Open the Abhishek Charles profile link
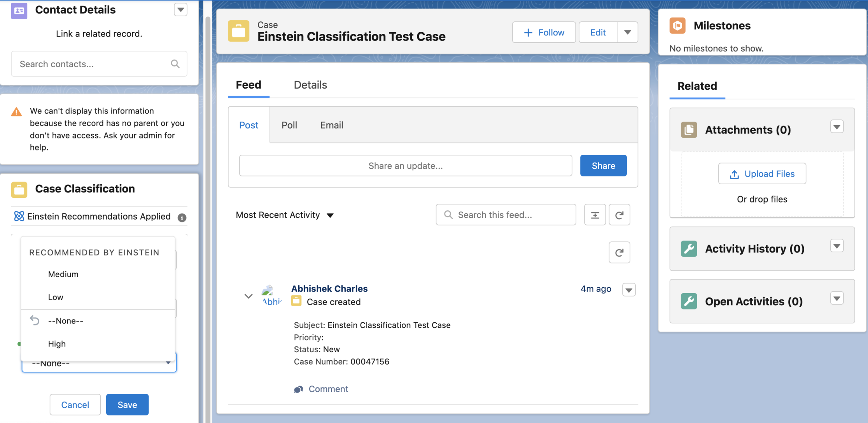The height and width of the screenshot is (423, 868). coord(329,288)
